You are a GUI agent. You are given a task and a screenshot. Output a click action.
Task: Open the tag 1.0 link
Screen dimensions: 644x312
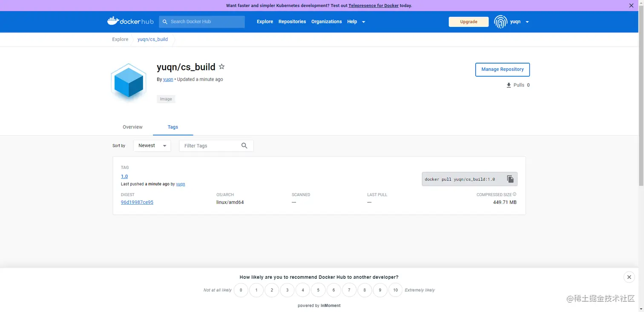(x=124, y=176)
